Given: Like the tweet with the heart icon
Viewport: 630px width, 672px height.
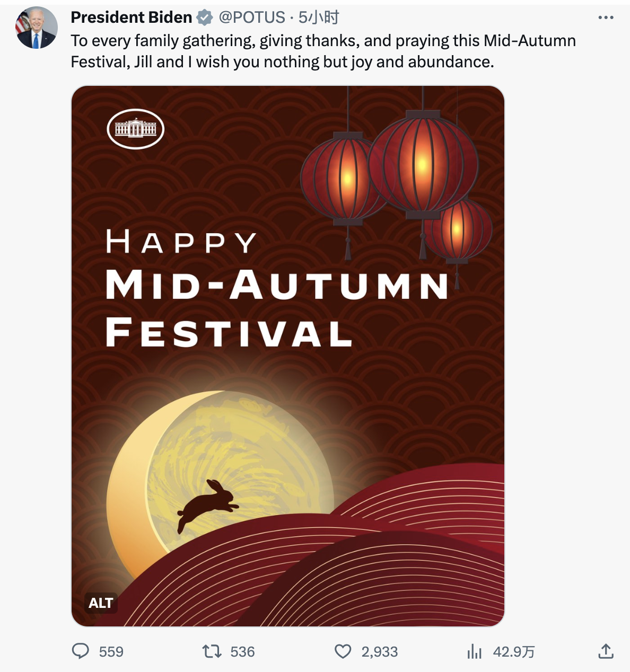Looking at the screenshot, I should tap(343, 651).
